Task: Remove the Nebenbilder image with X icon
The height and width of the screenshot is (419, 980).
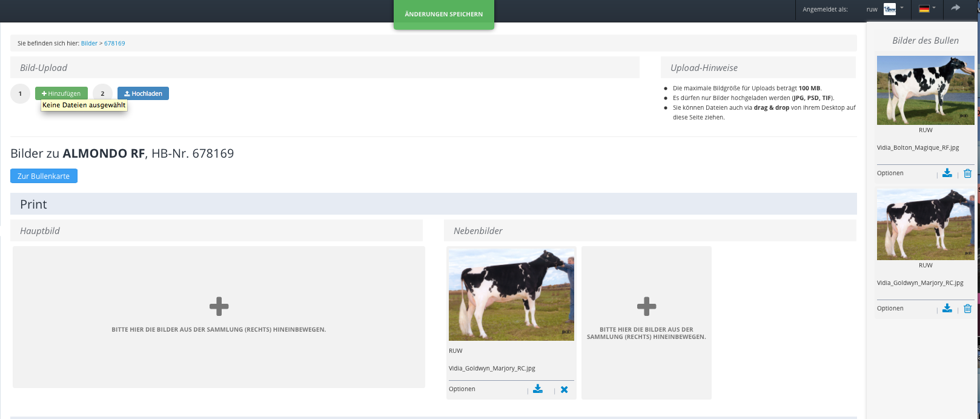Action: (564, 390)
